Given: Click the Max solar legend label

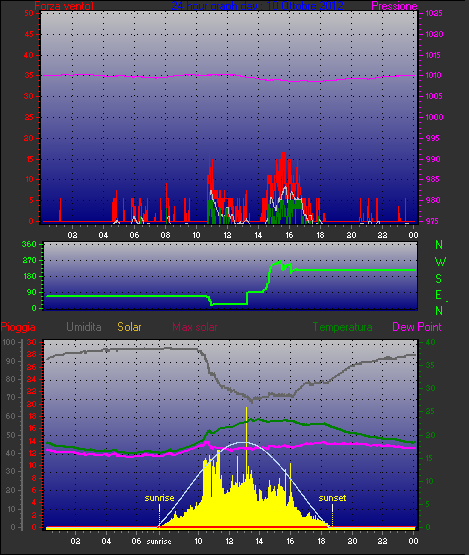Looking at the screenshot, I should coord(195,327).
